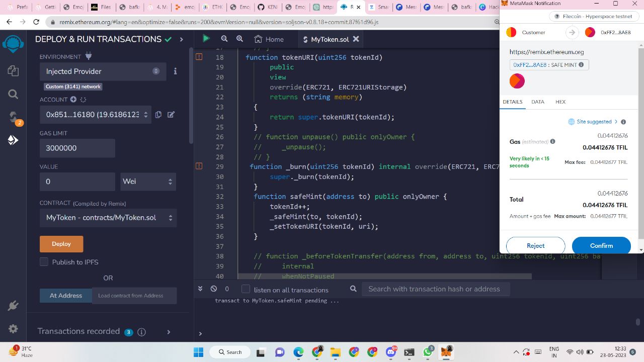Open the File explorer panel icon
The image size is (644, 362).
(x=13, y=70)
